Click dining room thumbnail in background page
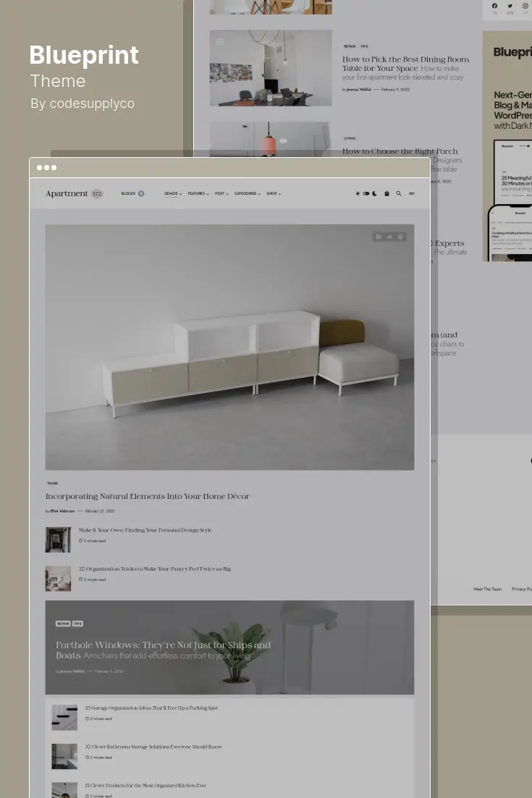This screenshot has width=532, height=798. click(271, 67)
